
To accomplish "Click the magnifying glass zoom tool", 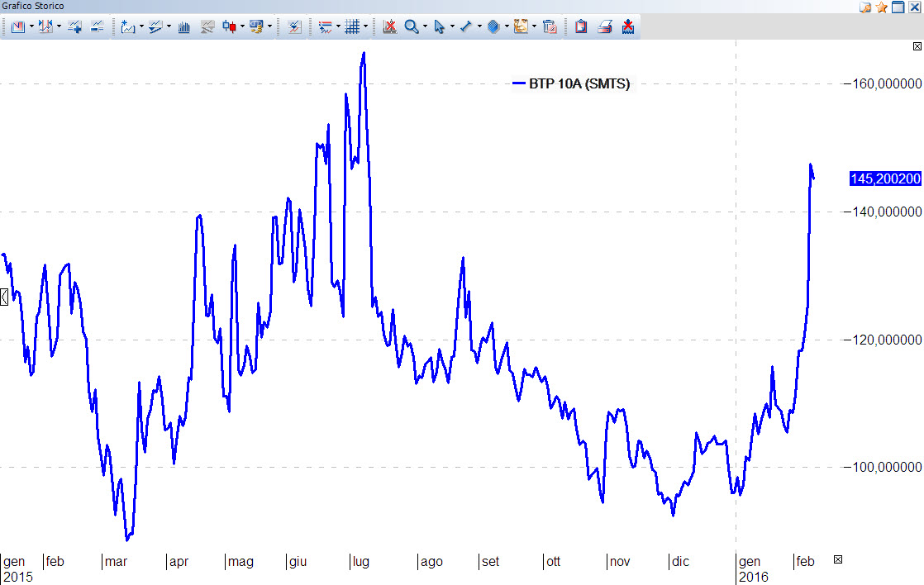I will 411,27.
